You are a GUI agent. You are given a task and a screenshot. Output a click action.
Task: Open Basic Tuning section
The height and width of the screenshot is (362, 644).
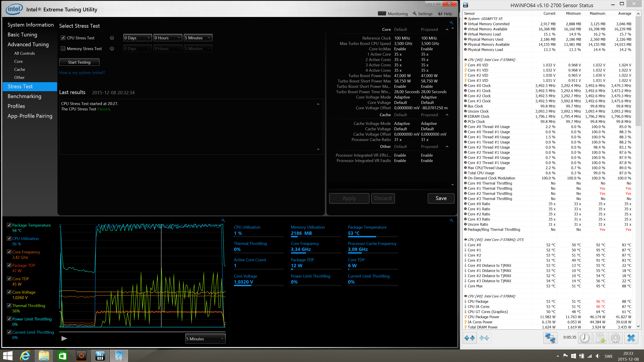22,35
